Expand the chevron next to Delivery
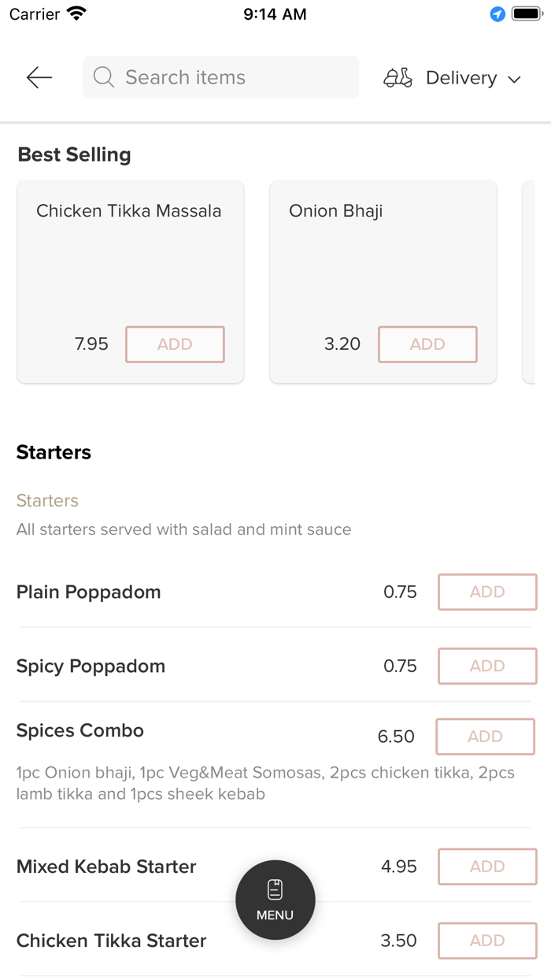The image size is (551, 980). tap(515, 79)
